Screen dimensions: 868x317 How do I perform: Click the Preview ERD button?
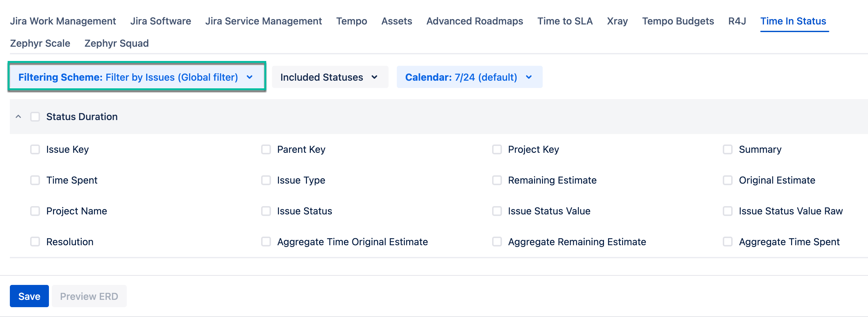point(89,296)
